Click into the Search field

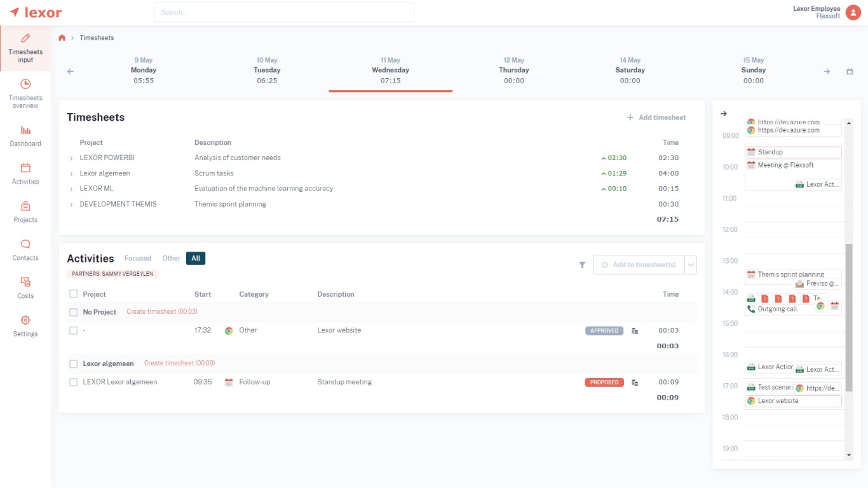pyautogui.click(x=284, y=13)
